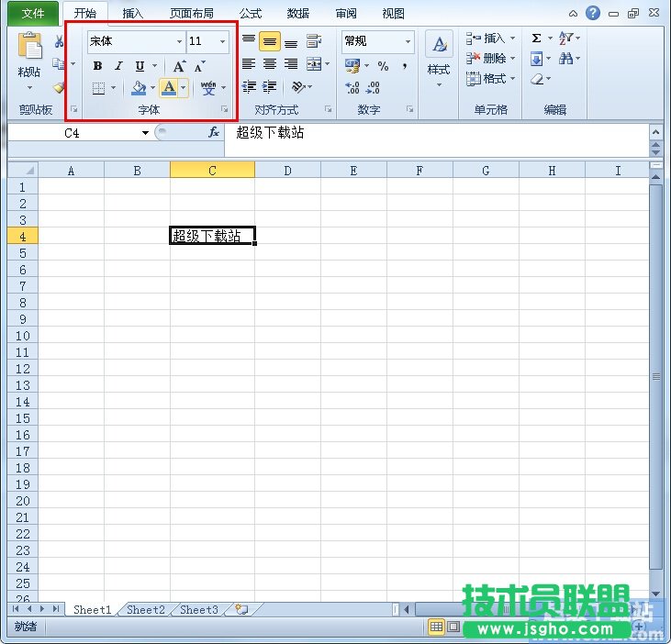Open the font size dropdown 11
Image resolution: width=671 pixels, height=644 pixels.
point(222,41)
